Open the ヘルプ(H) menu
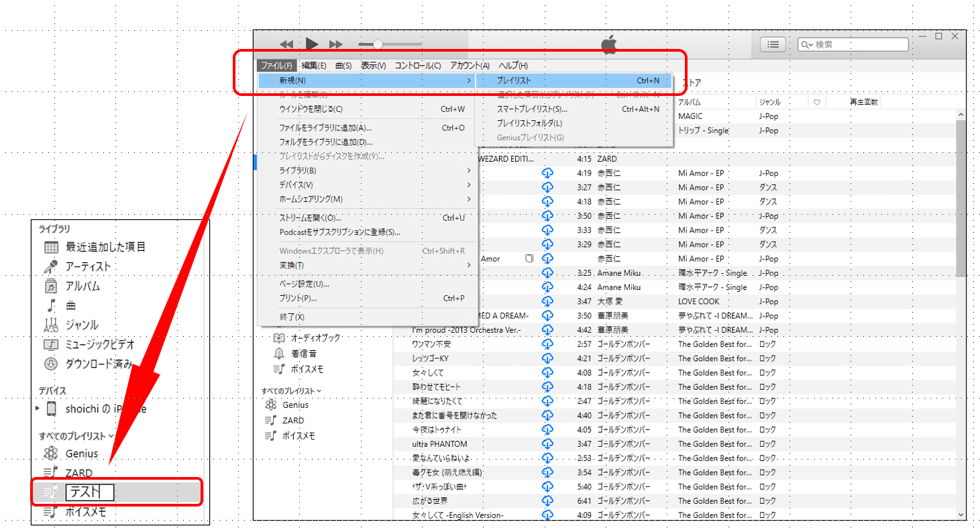Image resolution: width=980 pixels, height=528 pixels. pyautogui.click(x=513, y=65)
